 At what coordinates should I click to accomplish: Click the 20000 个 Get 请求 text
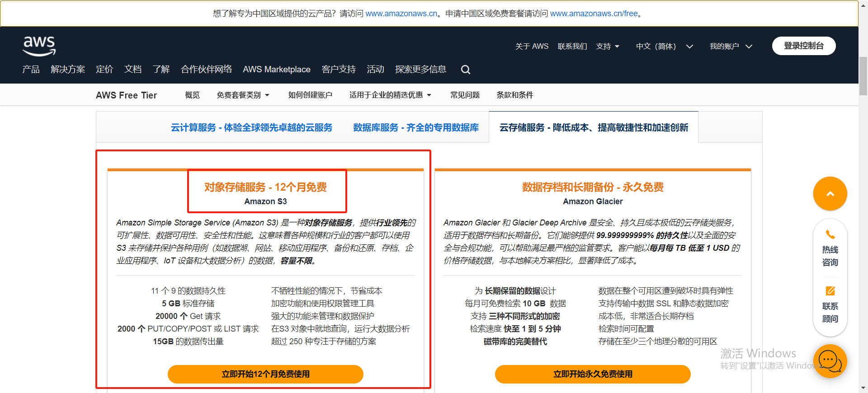pos(188,316)
